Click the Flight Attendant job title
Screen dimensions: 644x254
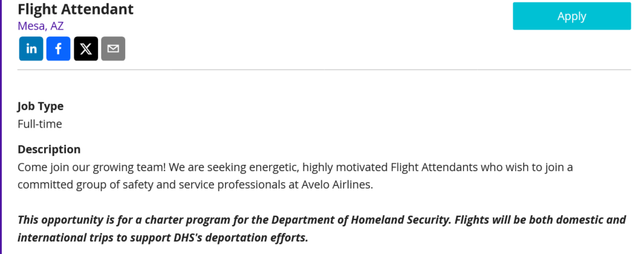pos(75,9)
